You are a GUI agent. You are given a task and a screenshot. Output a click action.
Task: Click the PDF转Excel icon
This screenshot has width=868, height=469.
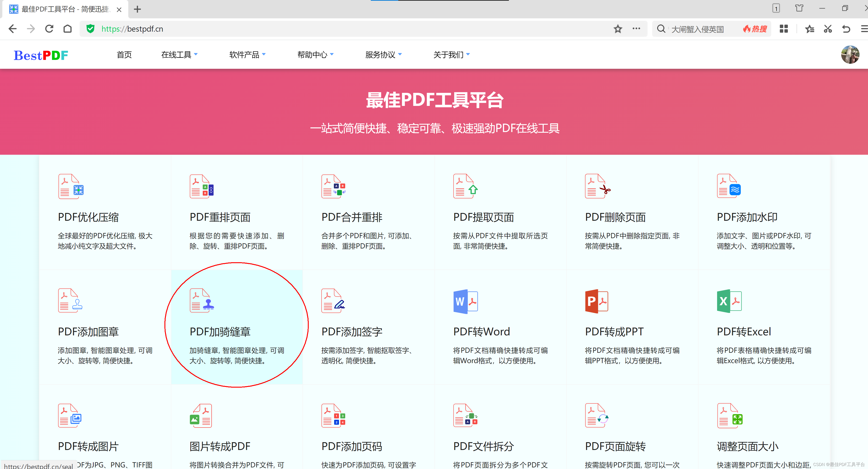729,301
